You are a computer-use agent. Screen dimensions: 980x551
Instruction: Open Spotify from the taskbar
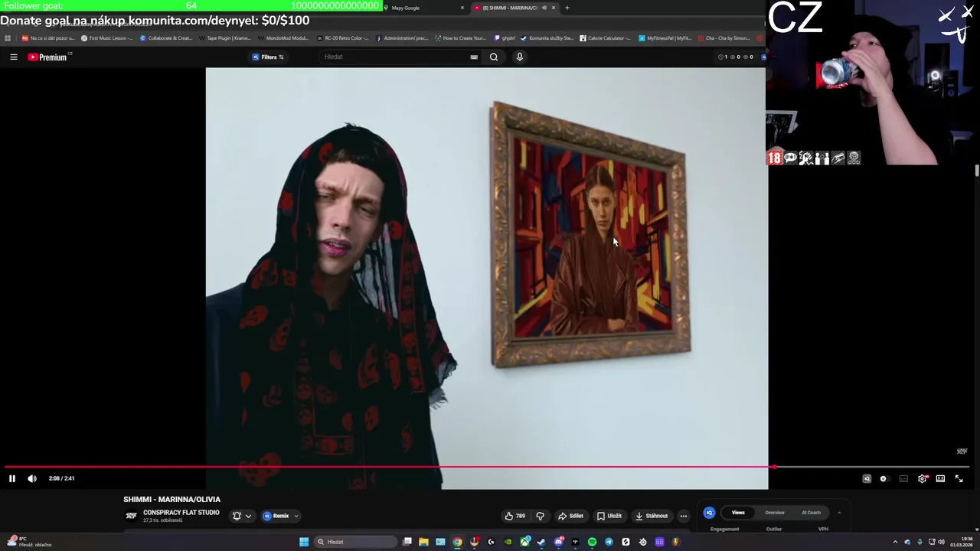[x=592, y=542]
